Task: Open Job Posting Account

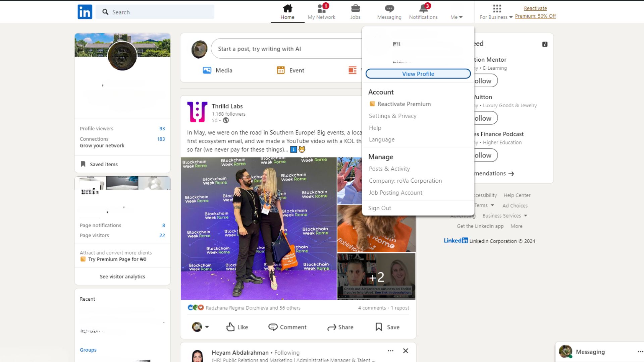Action: [395, 193]
